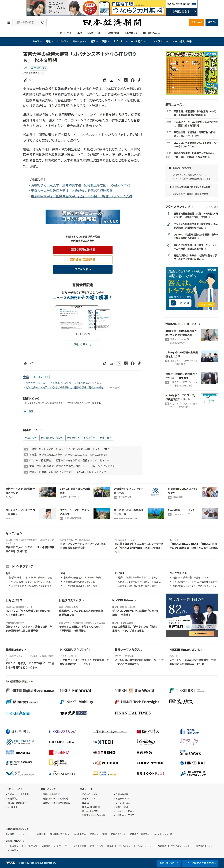Open the アクセスランキング heading link
Image resolution: width=224 pixels, height=868 pixels.
[180, 207]
